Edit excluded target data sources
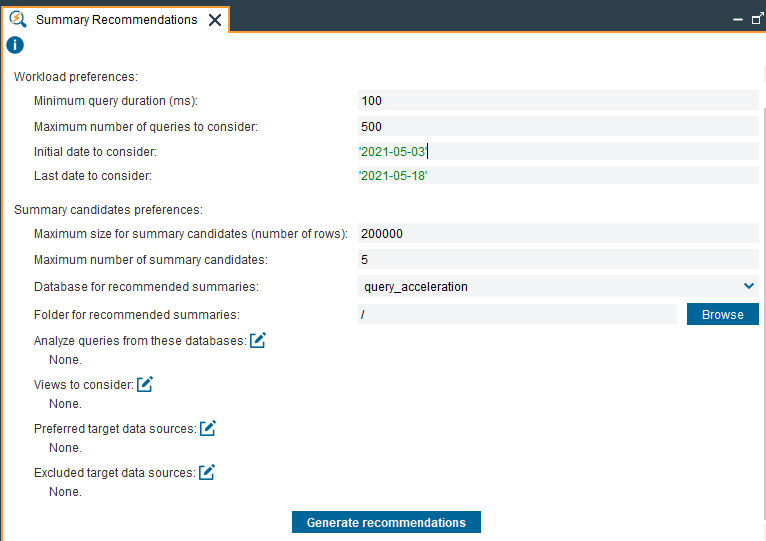Image resolution: width=766 pixels, height=541 pixels. coord(207,472)
